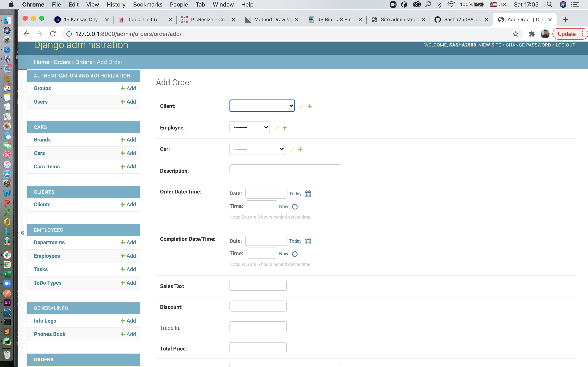588x367 pixels.
Task: Click the Chrome extensions puzzle icon
Action: (532, 34)
